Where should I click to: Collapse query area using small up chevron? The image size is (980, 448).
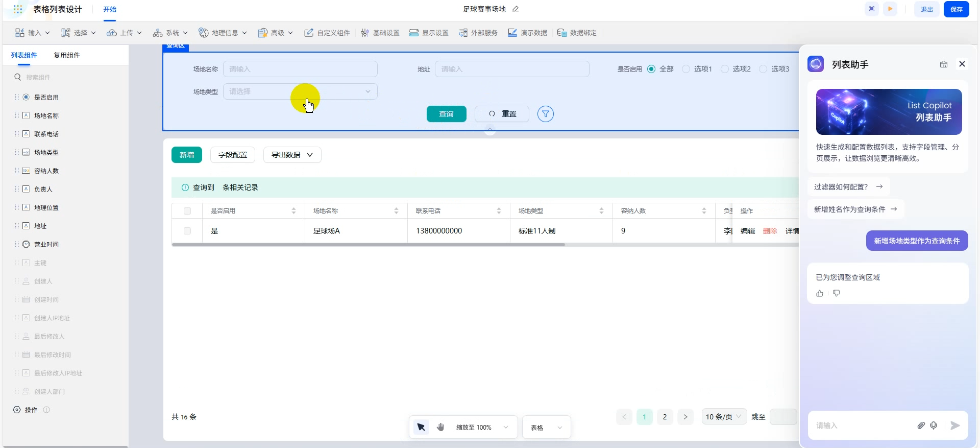point(490,129)
